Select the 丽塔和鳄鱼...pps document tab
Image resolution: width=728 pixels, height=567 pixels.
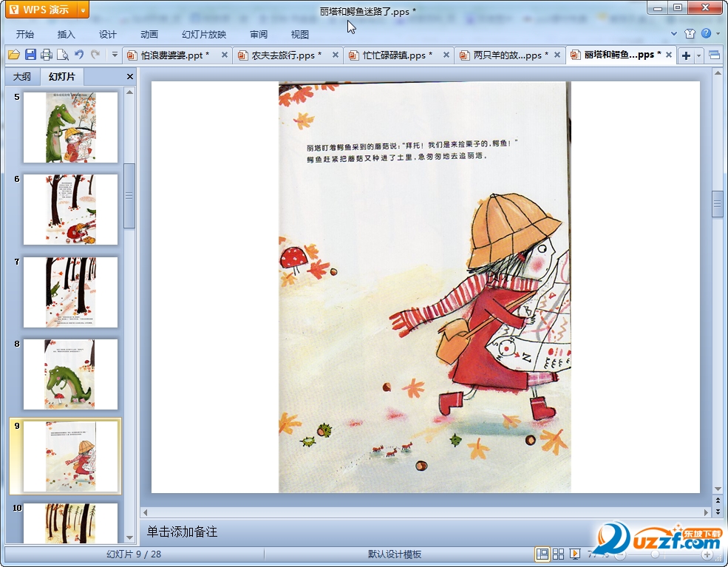pos(622,55)
